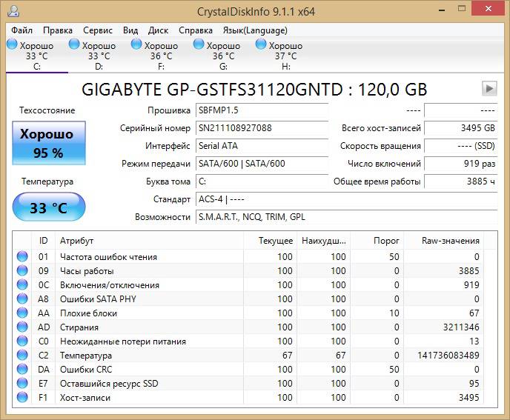Click the Raw-значения column header
This screenshot has width=510, height=420.
pyautogui.click(x=450, y=241)
